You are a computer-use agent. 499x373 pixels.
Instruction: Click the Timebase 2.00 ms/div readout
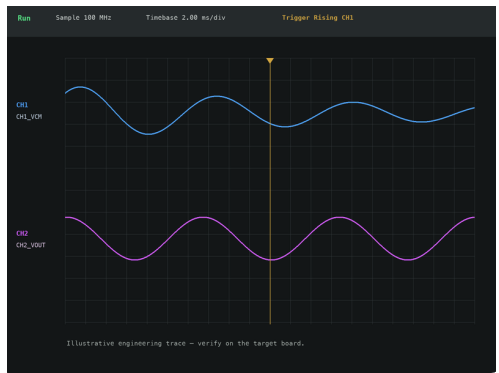[x=186, y=18]
